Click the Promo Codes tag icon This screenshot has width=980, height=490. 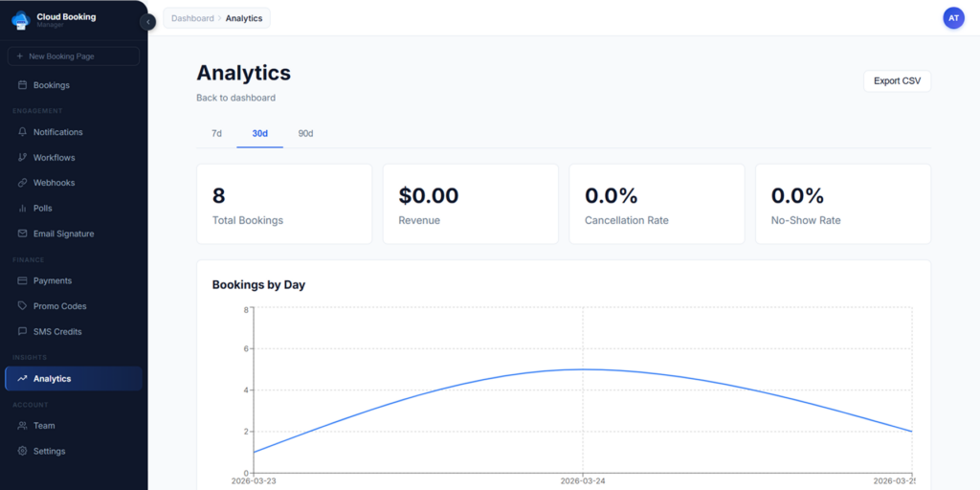point(22,306)
